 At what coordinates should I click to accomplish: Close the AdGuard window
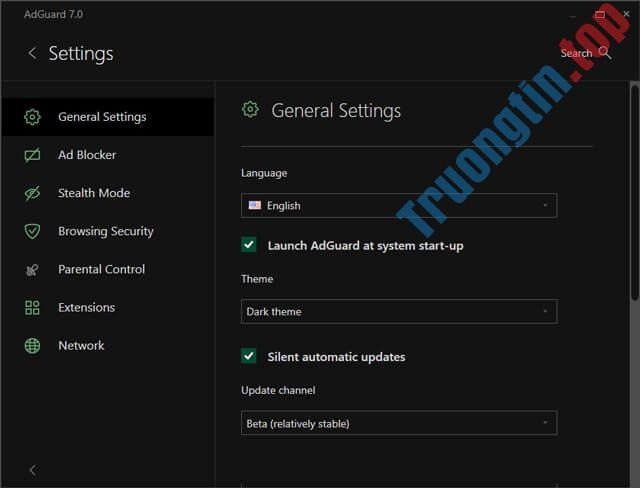626,14
